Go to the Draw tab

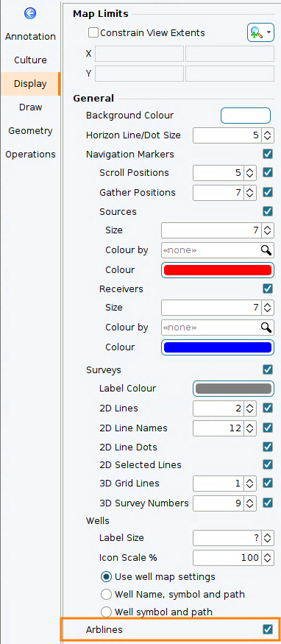click(x=30, y=107)
